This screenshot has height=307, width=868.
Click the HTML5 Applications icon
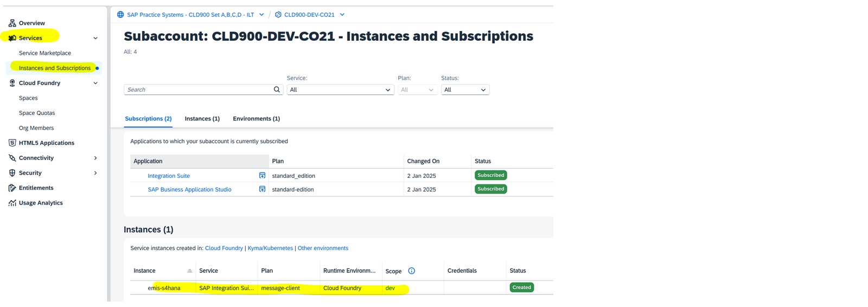click(12, 143)
